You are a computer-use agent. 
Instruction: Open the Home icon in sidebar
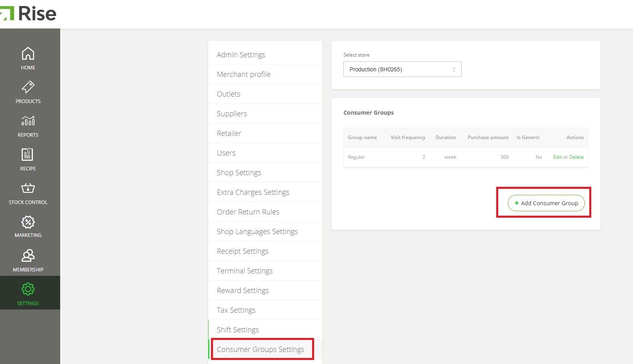coord(28,53)
